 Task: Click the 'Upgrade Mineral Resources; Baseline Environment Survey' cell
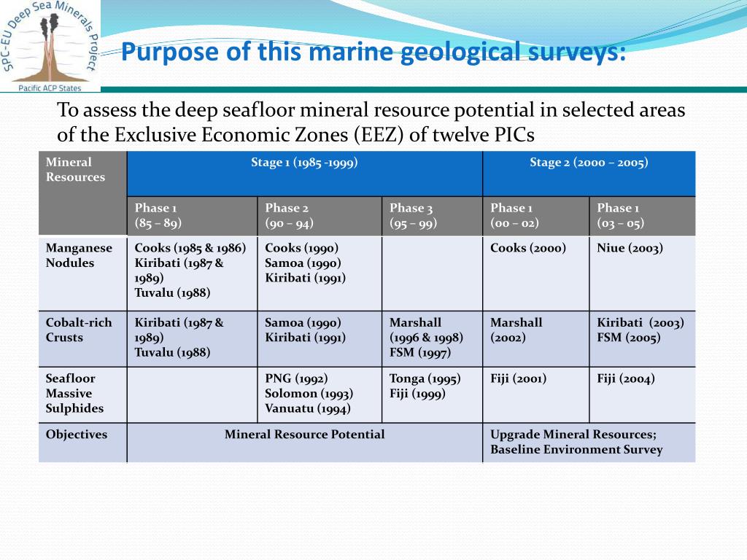(589, 443)
